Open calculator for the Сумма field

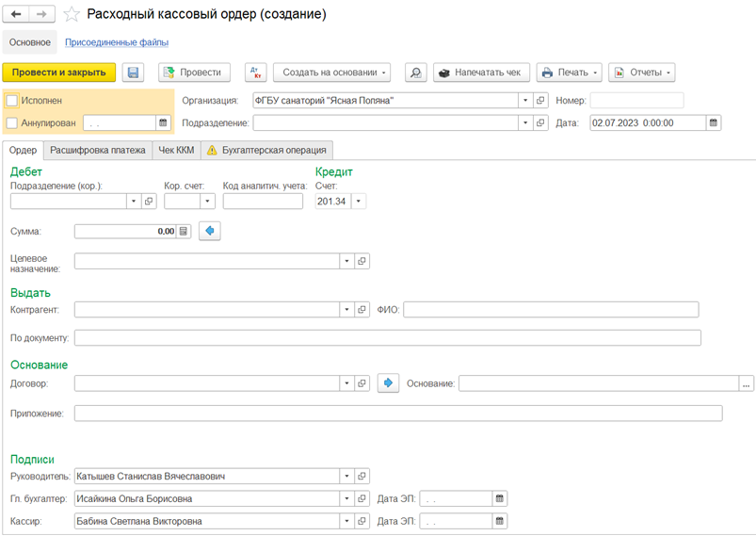tap(184, 232)
